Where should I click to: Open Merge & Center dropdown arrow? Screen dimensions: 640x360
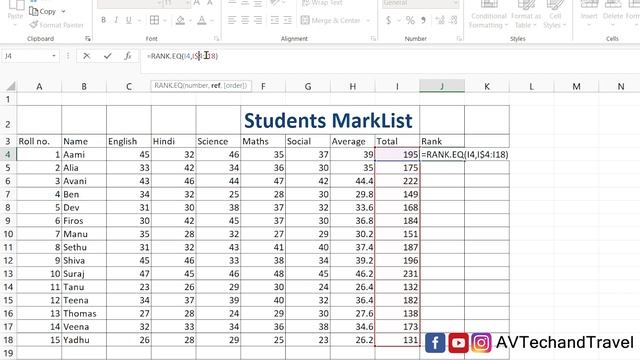coord(368,20)
